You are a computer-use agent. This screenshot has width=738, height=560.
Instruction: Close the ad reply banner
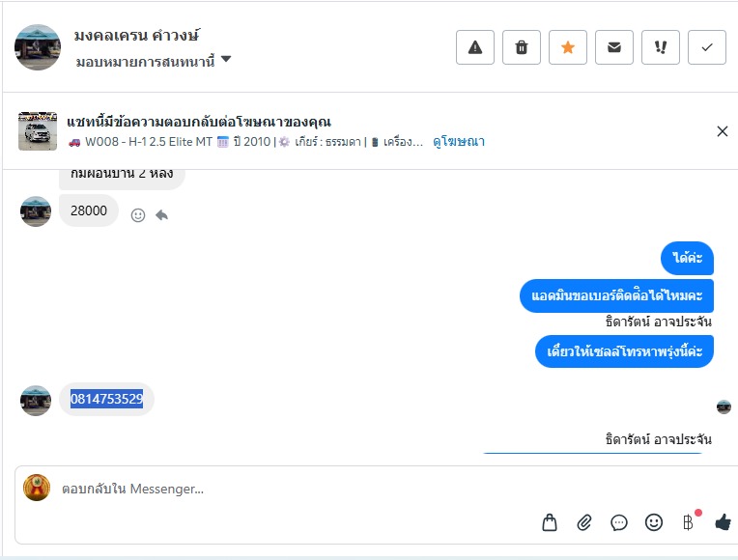pos(723,131)
